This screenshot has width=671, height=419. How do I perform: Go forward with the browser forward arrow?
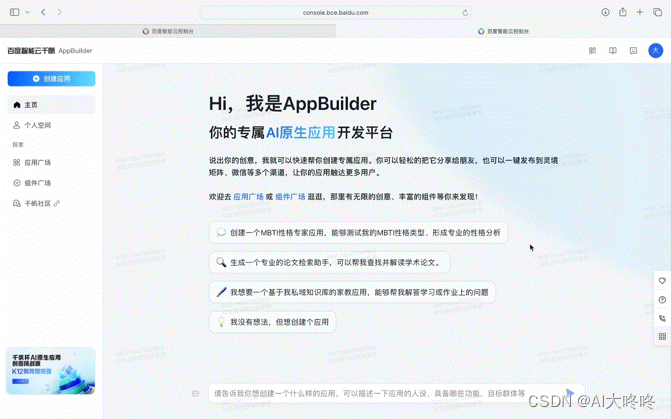(59, 12)
